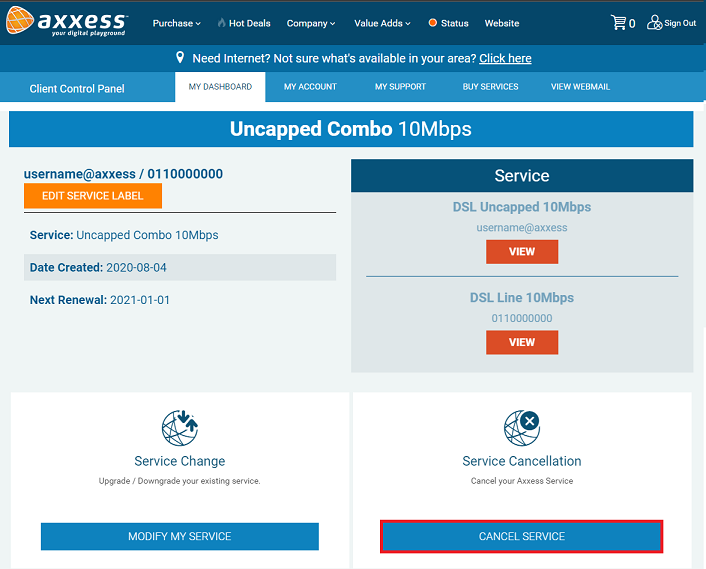706x569 pixels.
Task: Click the Date Created 2020-08-04 row
Action: click(x=180, y=267)
